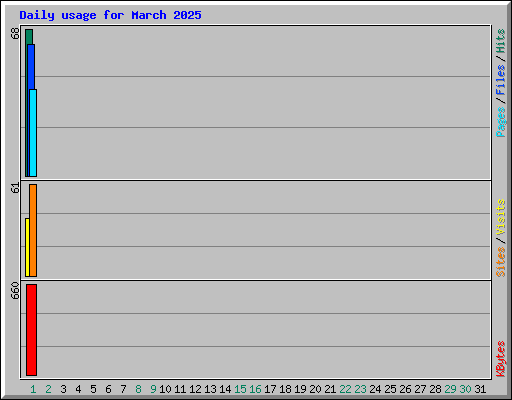Click day 1 on the date axis
The image size is (512, 400).
pos(33,389)
